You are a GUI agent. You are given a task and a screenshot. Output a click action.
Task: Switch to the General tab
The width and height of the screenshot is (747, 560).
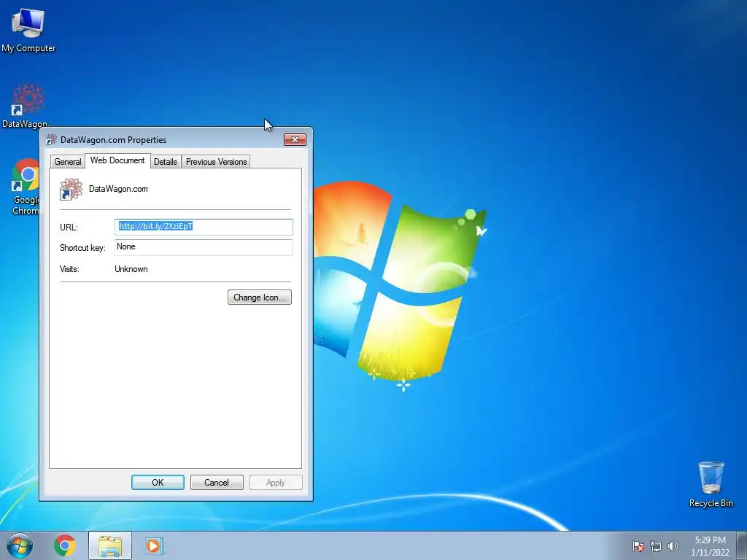(68, 162)
